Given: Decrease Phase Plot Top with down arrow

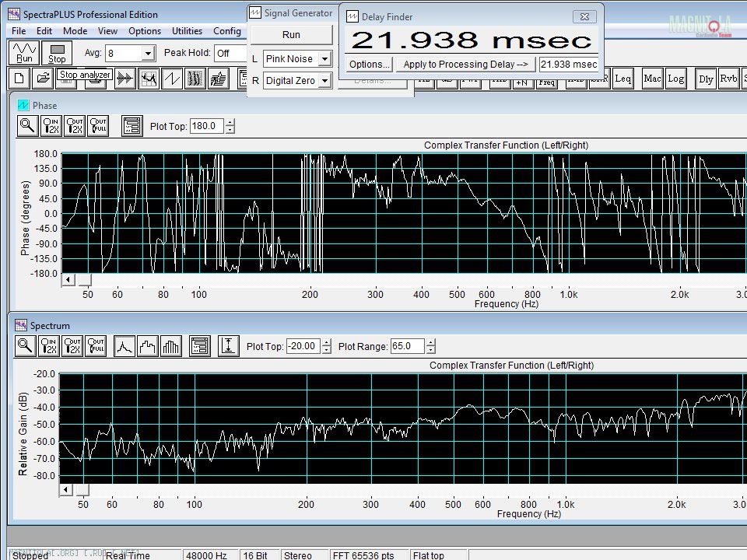Looking at the screenshot, I should coord(230,130).
